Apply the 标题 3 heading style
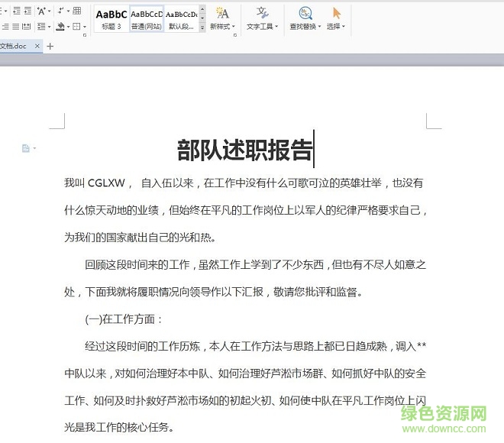 click(111, 18)
